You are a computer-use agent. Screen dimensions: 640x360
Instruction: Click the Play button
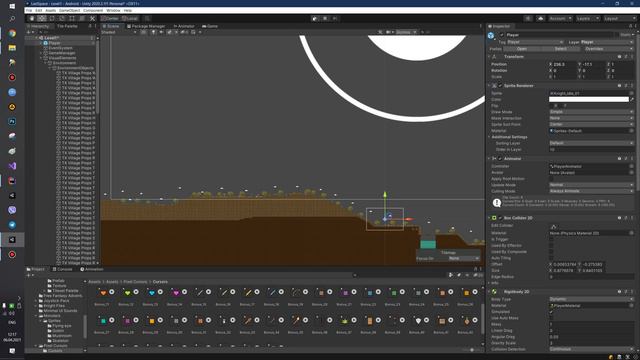[314, 18]
